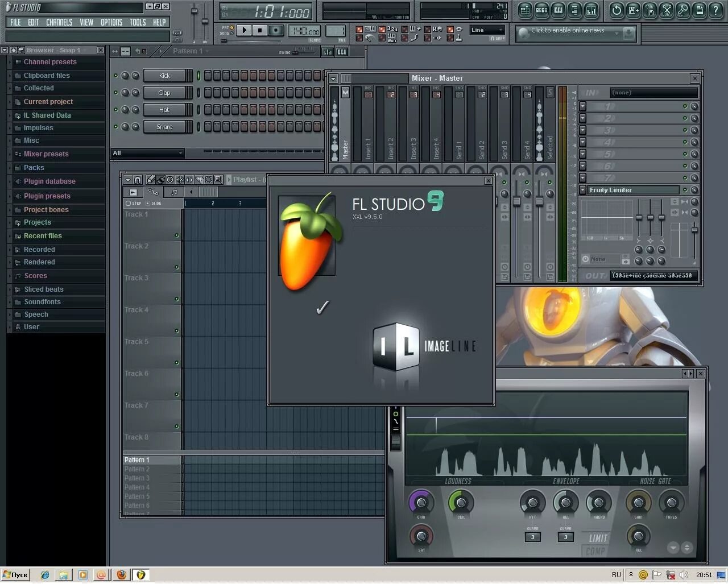Screen dimensions: 728x584
Task: Open the Mixer slot 1 menu arrow
Action: (x=583, y=106)
